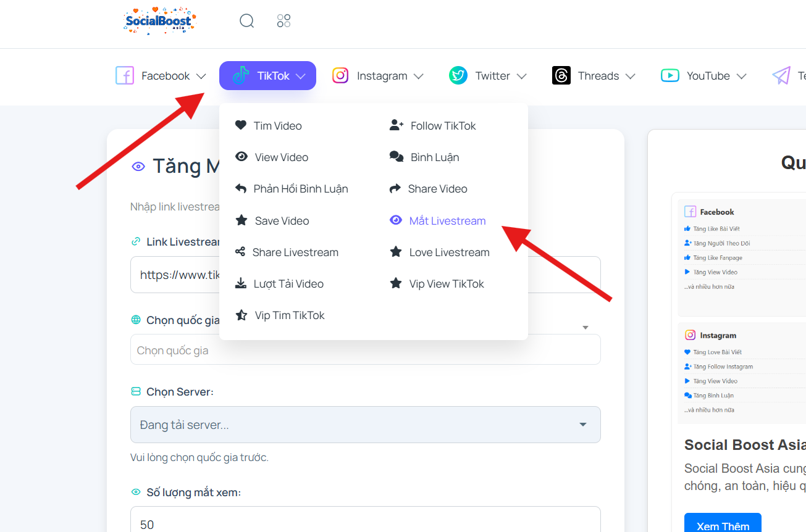Click user-plus icon beside Follow TikTok

pos(397,125)
